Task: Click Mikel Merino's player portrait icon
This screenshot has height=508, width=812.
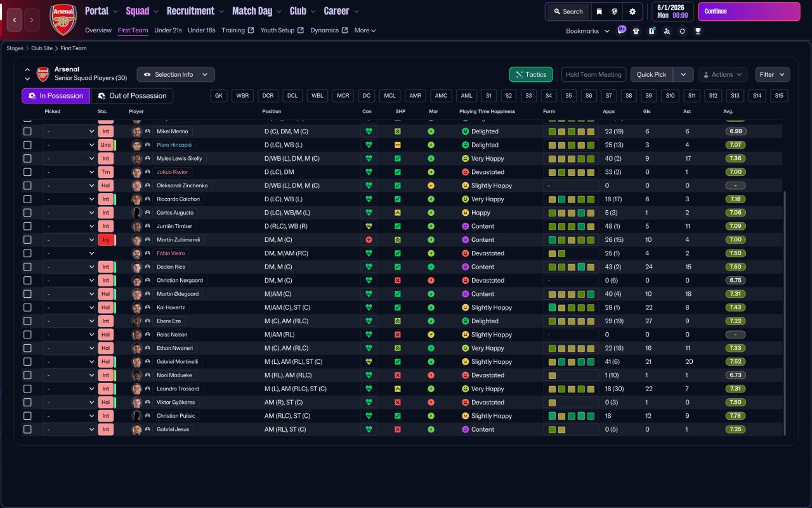Action: pos(136,131)
